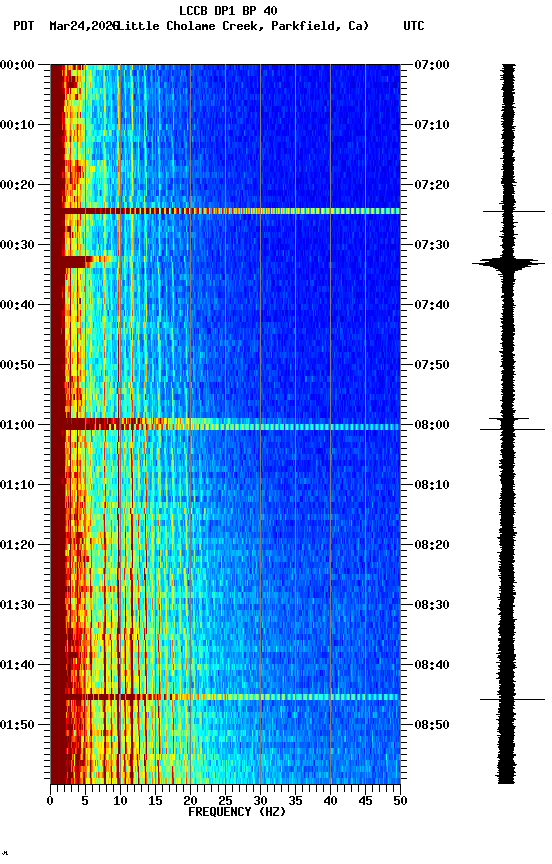Screen dimensions: 552x864
Task: Click the 'FREQUENCY (HZ)' axis label
Action: pyautogui.click(x=237, y=812)
